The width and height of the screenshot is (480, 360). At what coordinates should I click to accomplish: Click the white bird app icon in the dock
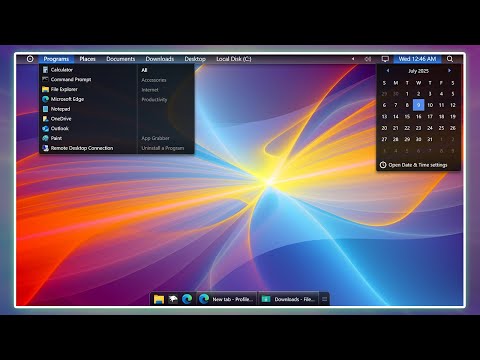(173, 299)
